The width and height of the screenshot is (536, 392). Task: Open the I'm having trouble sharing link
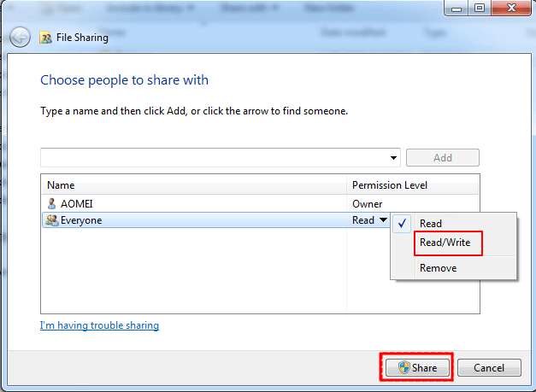click(99, 325)
